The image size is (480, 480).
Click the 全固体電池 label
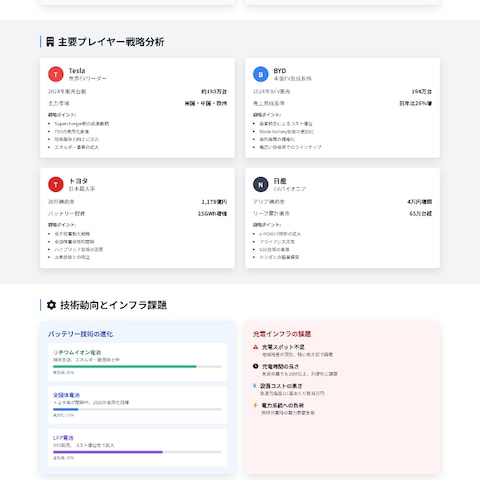pyautogui.click(x=66, y=395)
